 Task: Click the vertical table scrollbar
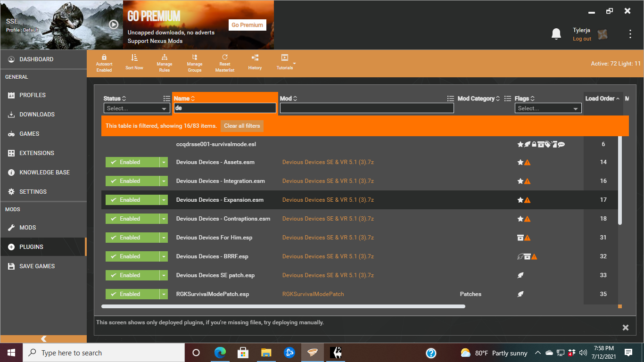pyautogui.click(x=620, y=181)
